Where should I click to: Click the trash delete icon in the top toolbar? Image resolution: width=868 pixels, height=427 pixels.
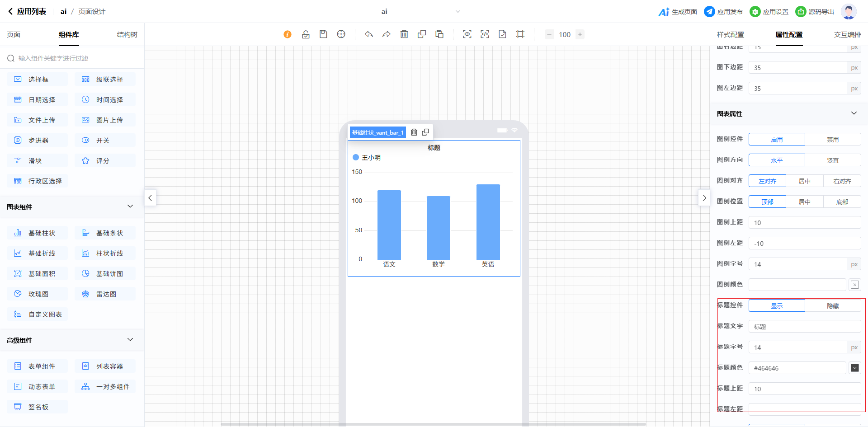click(x=404, y=34)
